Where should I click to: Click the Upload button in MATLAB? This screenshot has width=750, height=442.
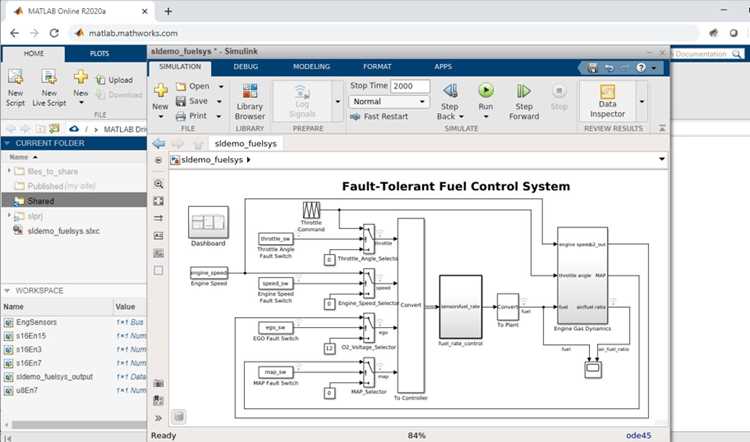pyautogui.click(x=114, y=80)
